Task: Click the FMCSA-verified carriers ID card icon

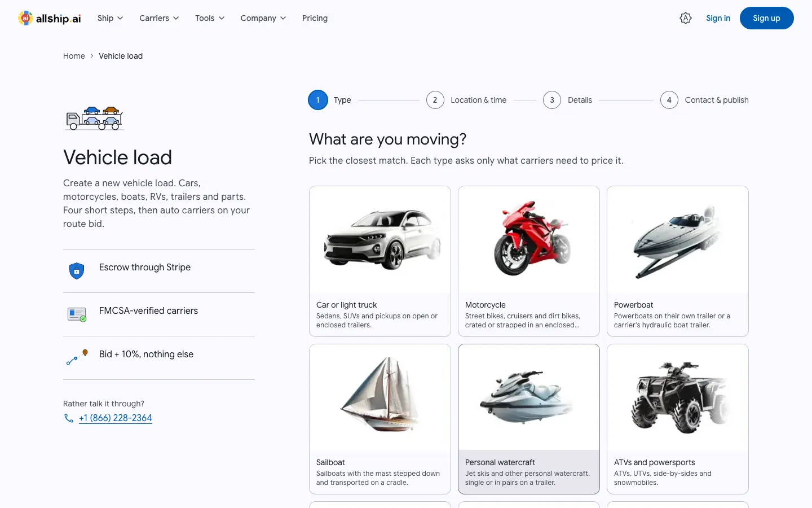Action: (x=77, y=314)
